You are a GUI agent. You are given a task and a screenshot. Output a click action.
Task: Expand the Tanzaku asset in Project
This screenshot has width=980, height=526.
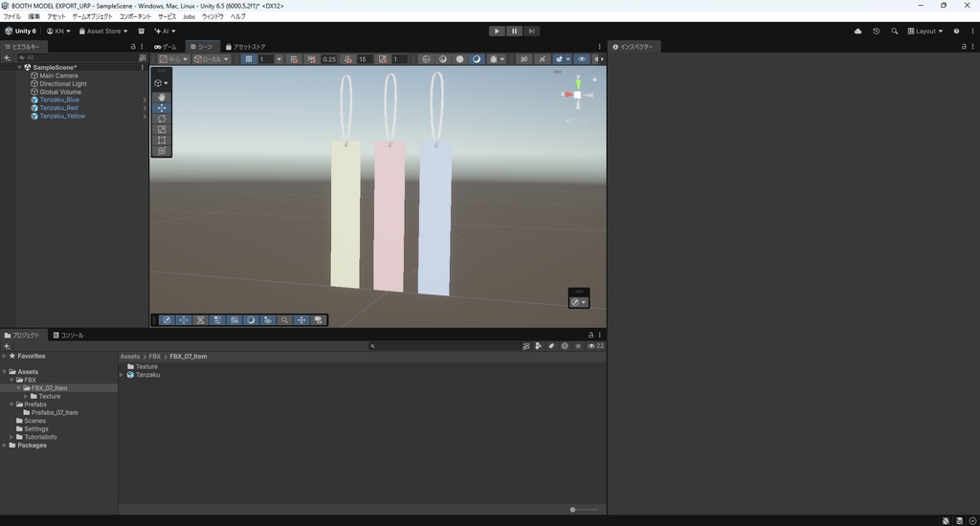[x=122, y=375]
